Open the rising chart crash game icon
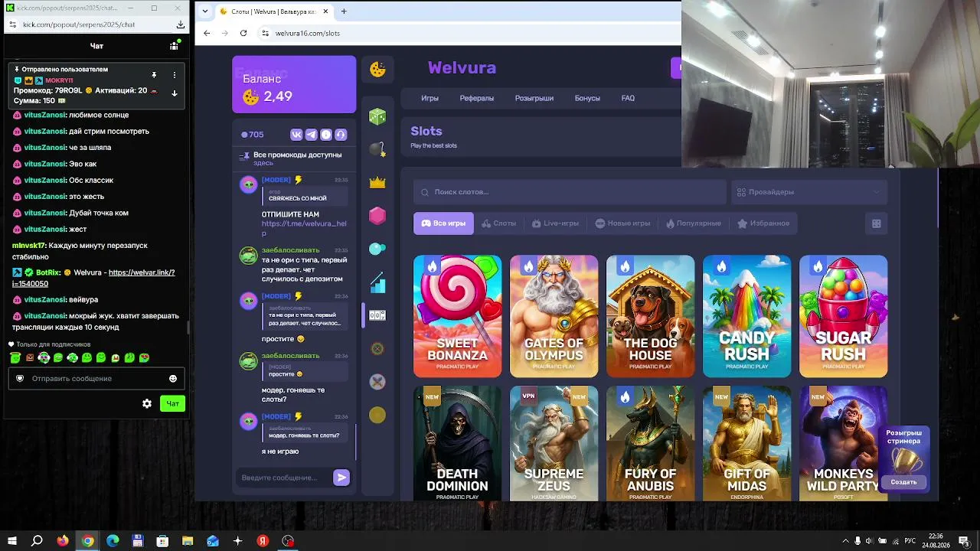 377,282
